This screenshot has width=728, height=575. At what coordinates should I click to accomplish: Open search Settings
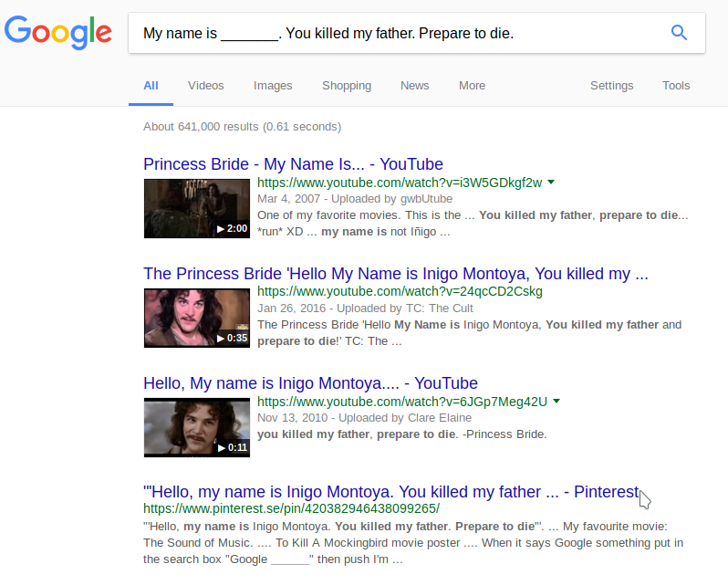(x=611, y=86)
